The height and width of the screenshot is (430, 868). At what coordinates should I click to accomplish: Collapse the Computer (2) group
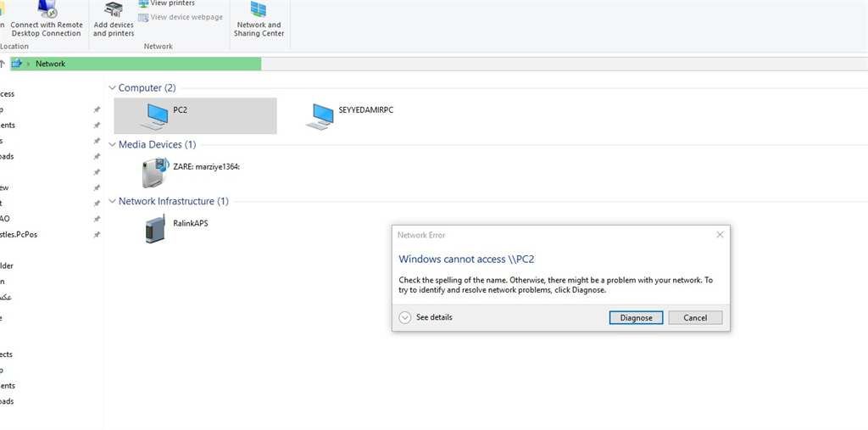(113, 88)
